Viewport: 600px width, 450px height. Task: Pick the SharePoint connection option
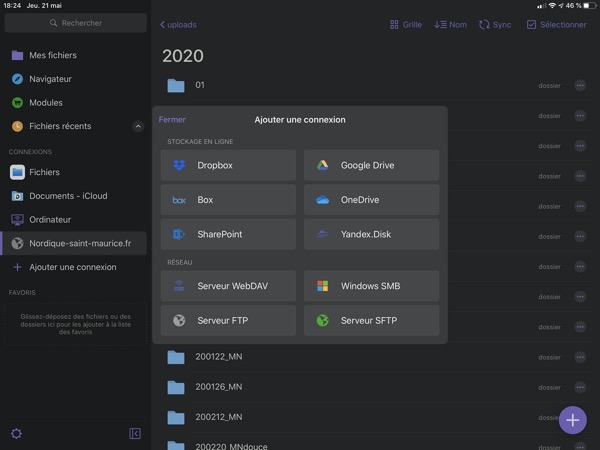(x=228, y=234)
